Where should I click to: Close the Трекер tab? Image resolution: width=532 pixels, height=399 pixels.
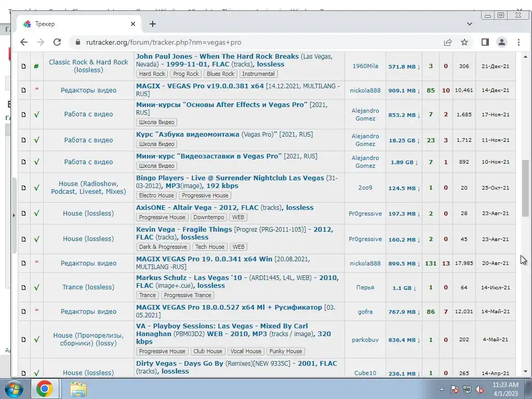click(133, 24)
